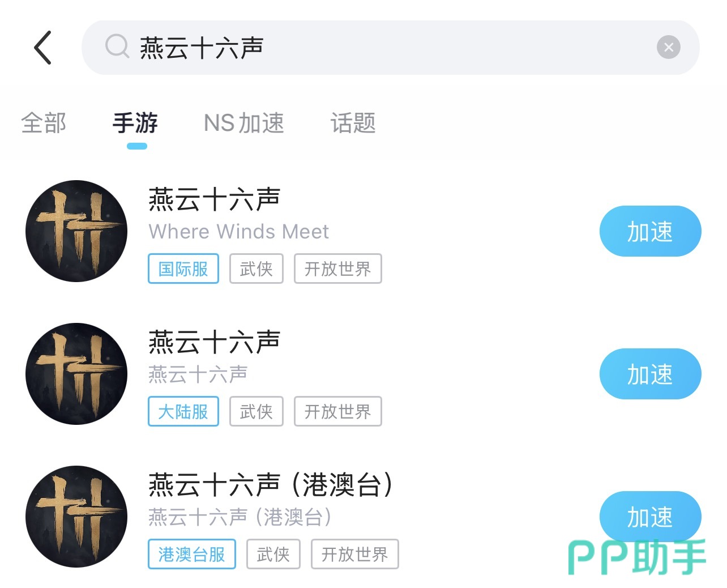Tap 加速 for the 港澳台 version
Screen dimensions: 727x588
pyautogui.click(x=650, y=517)
